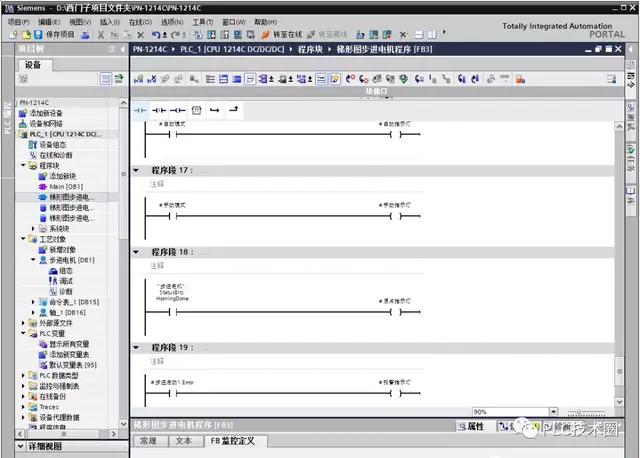640x458 pixels.
Task: Insert an empty box instruction
Action: pos(196,109)
